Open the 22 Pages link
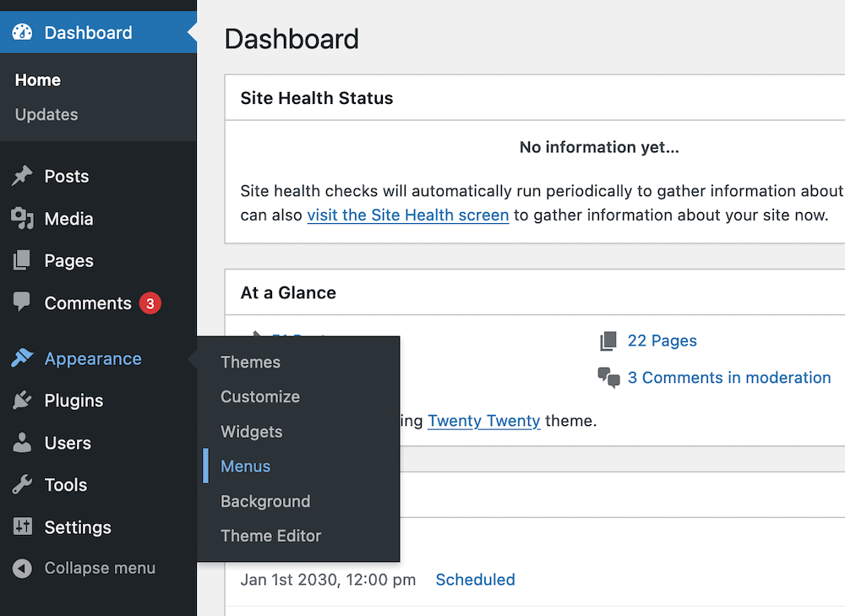This screenshot has width=845, height=616. 662,341
